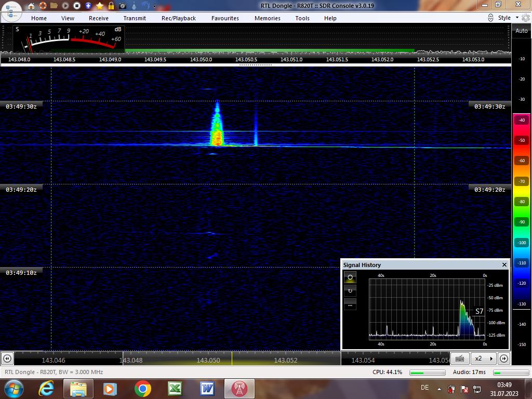Open the Windows Start menu

point(14,389)
